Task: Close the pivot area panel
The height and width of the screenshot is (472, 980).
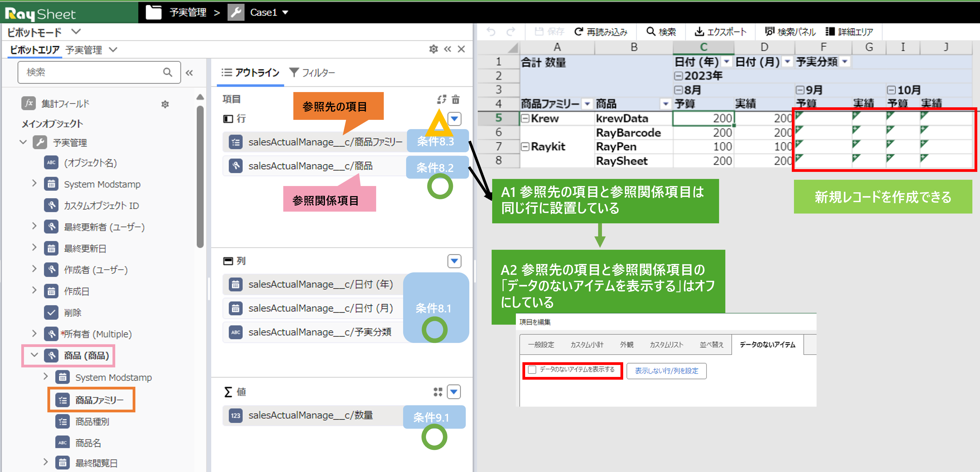Action: 461,49
